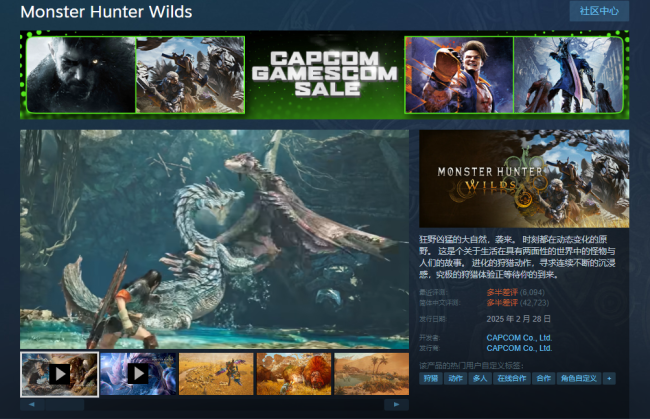This screenshot has width=650, height=419.
Task: Play the second trailer video thumbnail
Action: point(137,373)
